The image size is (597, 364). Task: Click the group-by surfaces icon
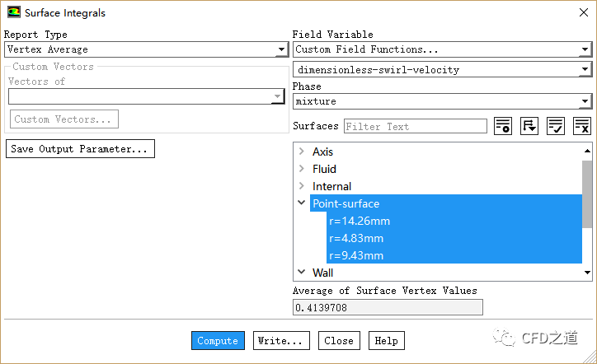(529, 126)
